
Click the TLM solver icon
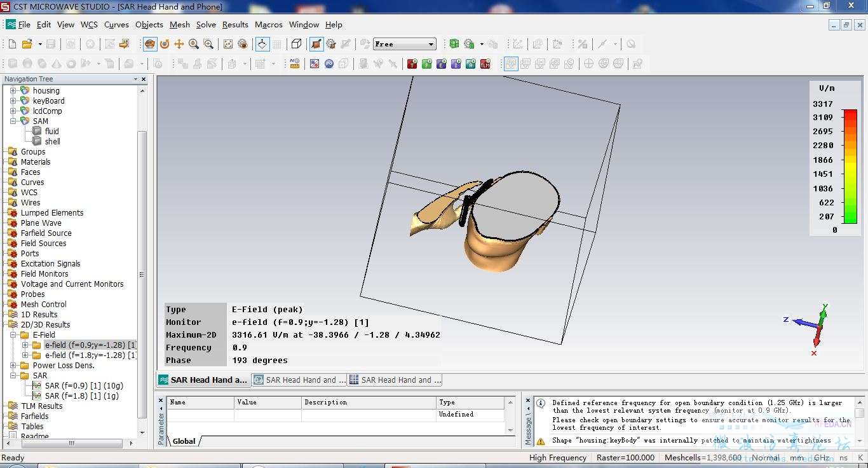tap(485, 64)
